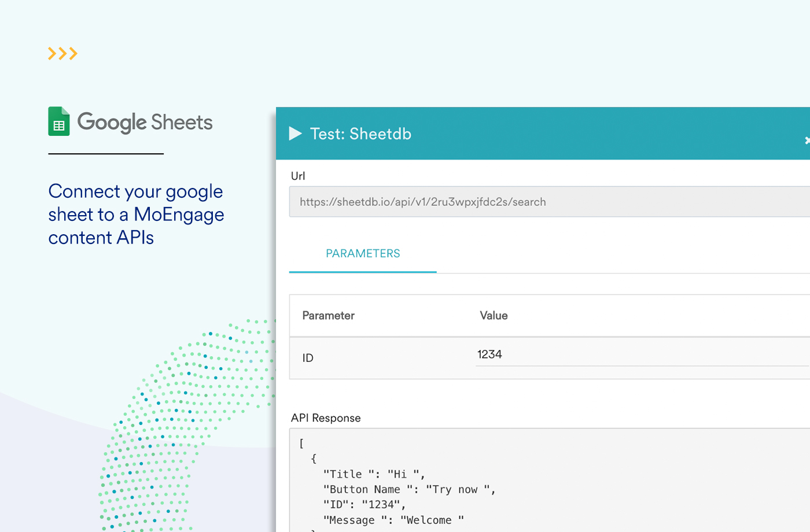Close the Test: Sheetdb dialog

click(807, 140)
